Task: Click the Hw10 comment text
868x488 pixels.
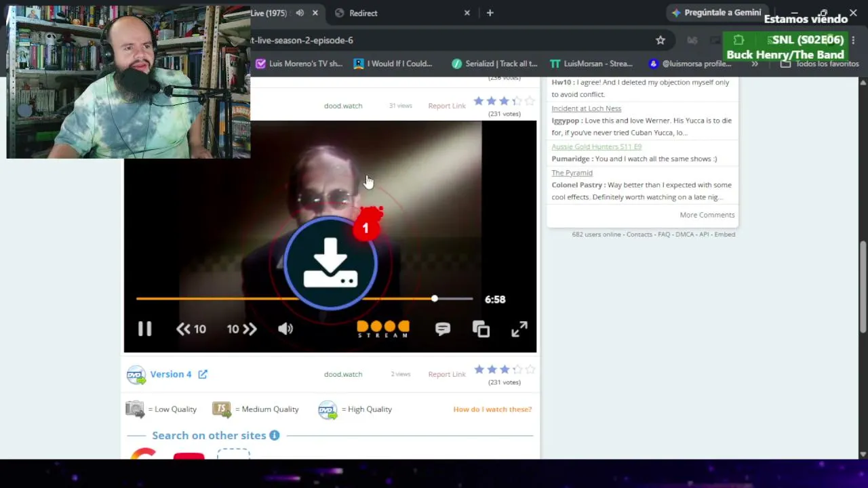Action: tap(640, 88)
